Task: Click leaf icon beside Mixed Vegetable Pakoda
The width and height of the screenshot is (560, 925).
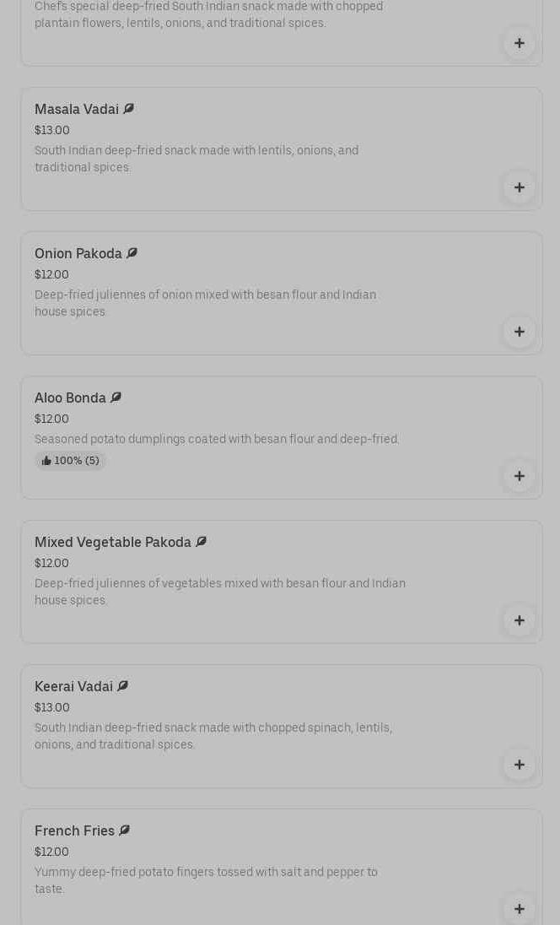Action: click(201, 542)
